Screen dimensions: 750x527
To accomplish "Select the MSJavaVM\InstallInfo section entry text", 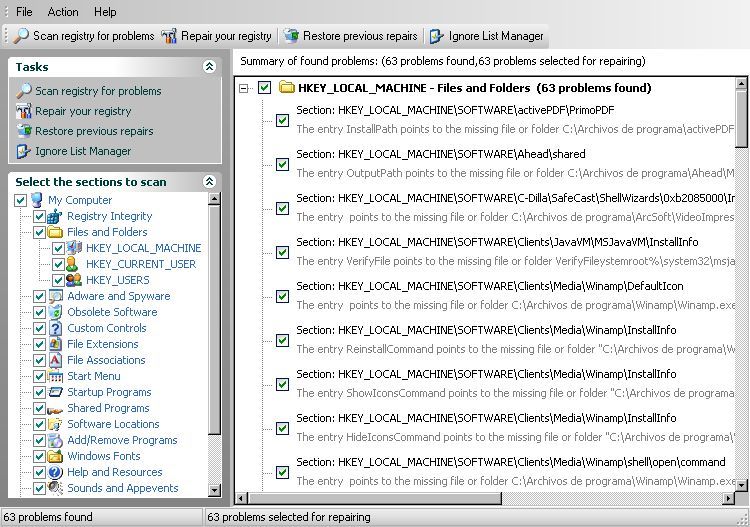I will pyautogui.click(x=497, y=242).
